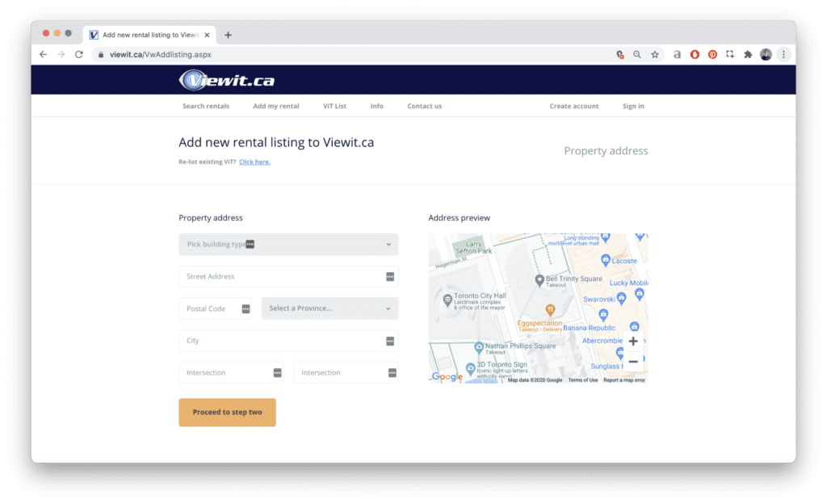
Task: Open the Select a Province dropdown
Action: point(330,309)
